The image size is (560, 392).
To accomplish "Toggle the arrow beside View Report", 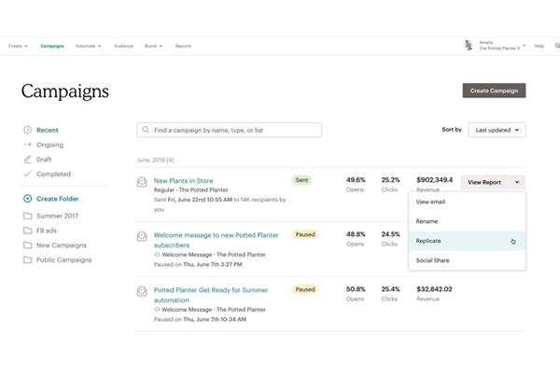I will tap(517, 182).
